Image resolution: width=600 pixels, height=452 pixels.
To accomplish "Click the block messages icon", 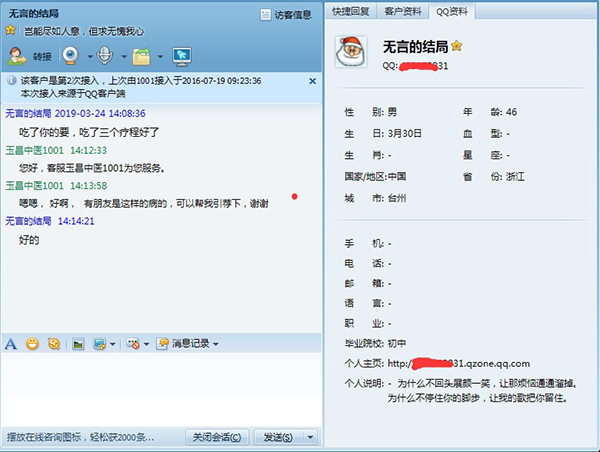I will 133,344.
